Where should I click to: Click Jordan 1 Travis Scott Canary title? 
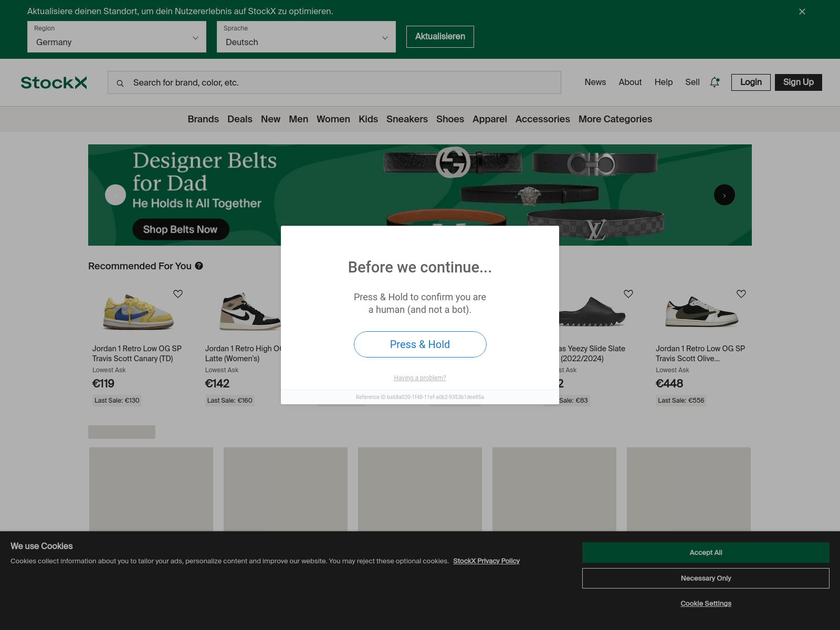(137, 353)
